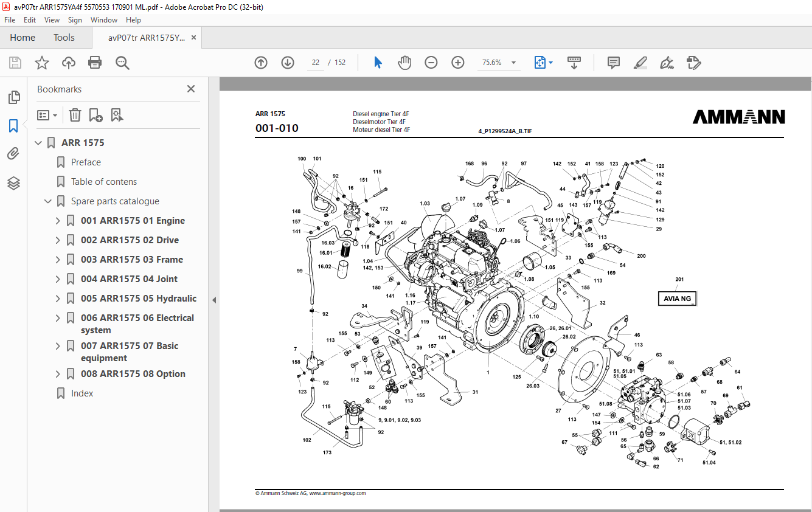
Task: Collapse the ARR 1575 bookmark tree
Action: (x=38, y=143)
